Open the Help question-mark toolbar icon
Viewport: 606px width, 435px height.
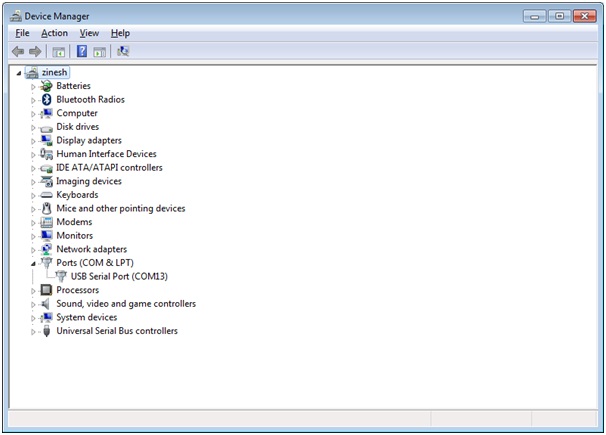[82, 51]
